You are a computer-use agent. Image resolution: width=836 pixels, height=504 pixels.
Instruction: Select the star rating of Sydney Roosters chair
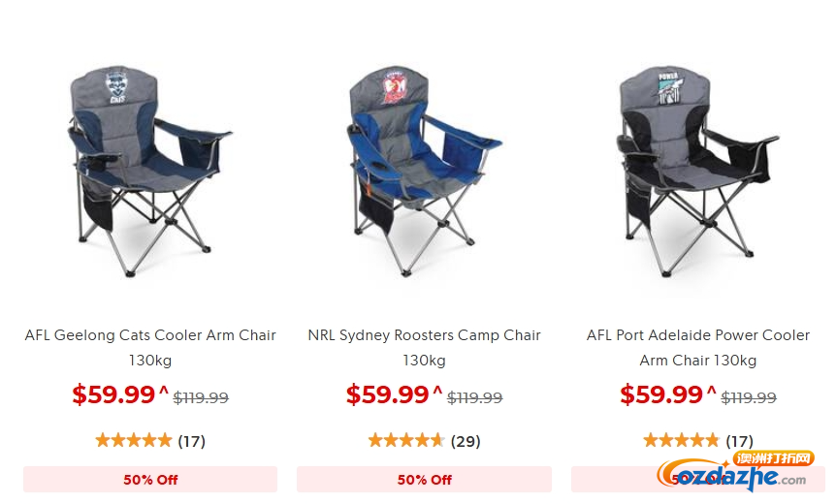pos(406,441)
